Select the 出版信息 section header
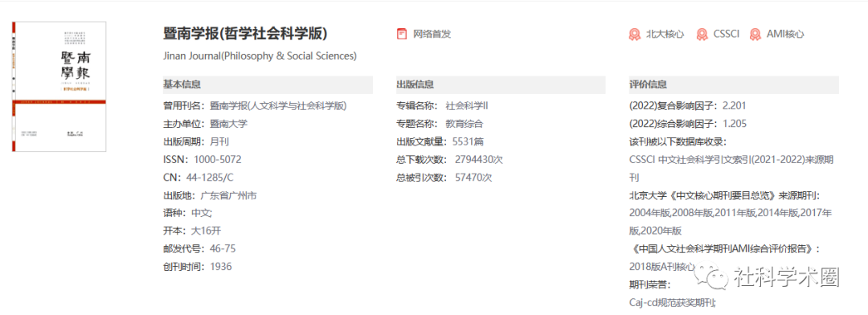 [x=501, y=84]
